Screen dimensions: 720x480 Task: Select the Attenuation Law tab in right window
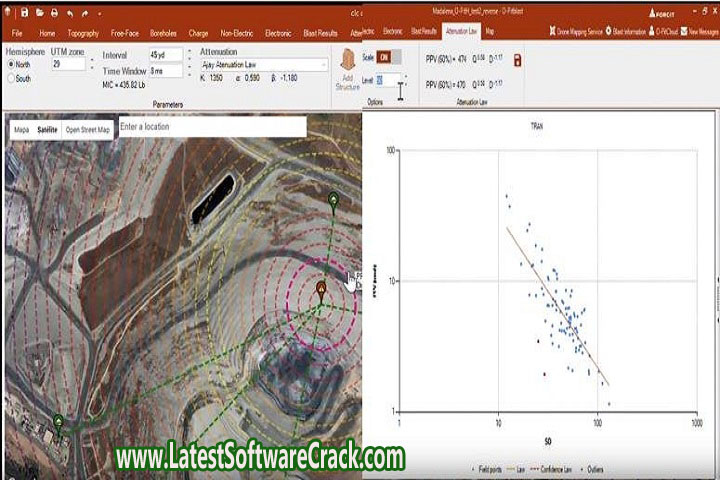(461, 31)
